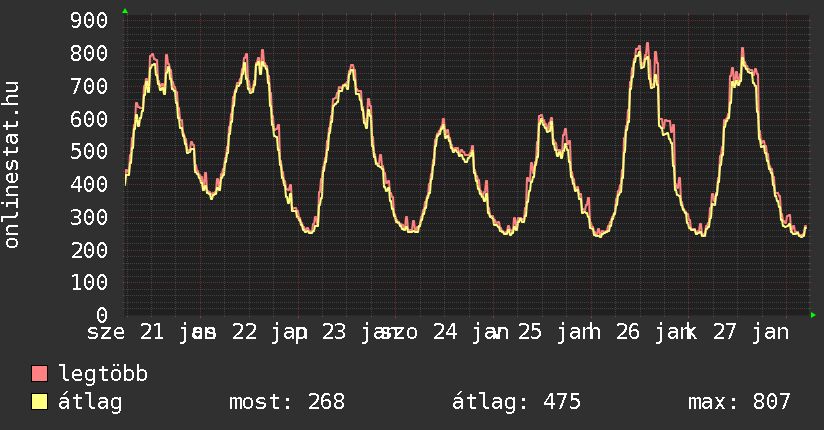Click the yellow átlag legend swatch
This screenshot has width=824, height=430.
click(x=40, y=403)
